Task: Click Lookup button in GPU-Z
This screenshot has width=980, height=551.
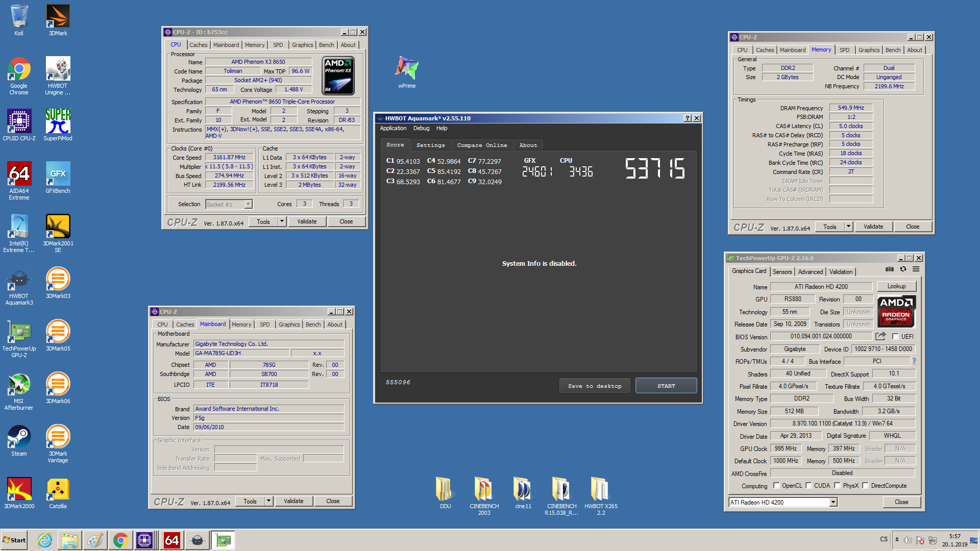Action: (896, 287)
